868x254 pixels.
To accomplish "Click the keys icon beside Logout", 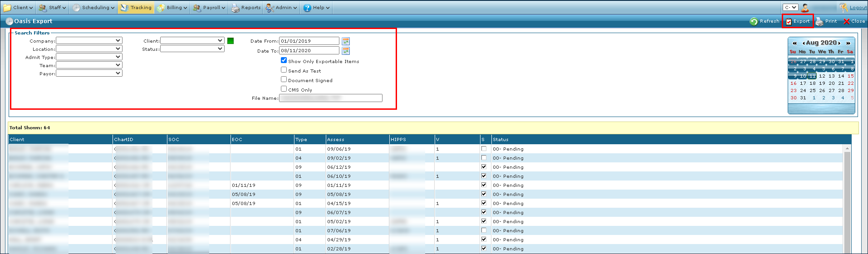I will click(x=843, y=7).
